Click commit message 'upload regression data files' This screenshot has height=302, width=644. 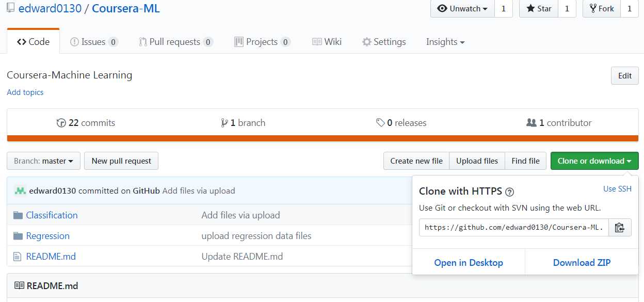click(256, 236)
